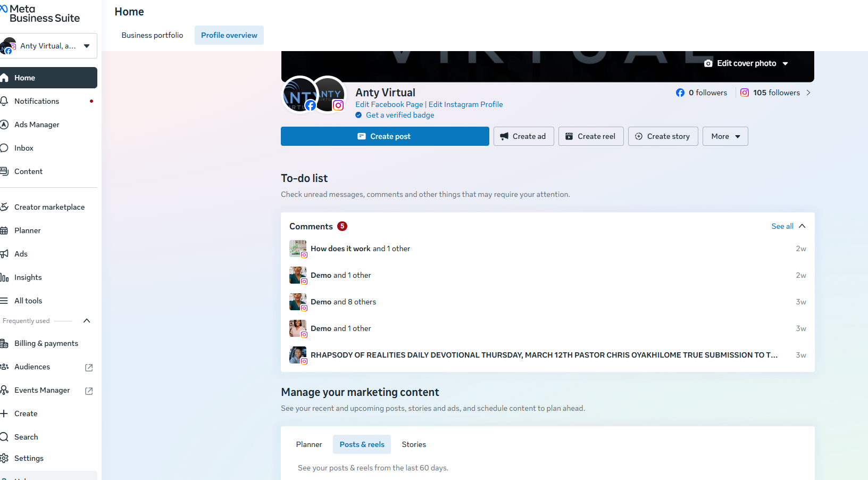Click the Notifications bell icon
This screenshot has width=868, height=480.
click(4, 101)
